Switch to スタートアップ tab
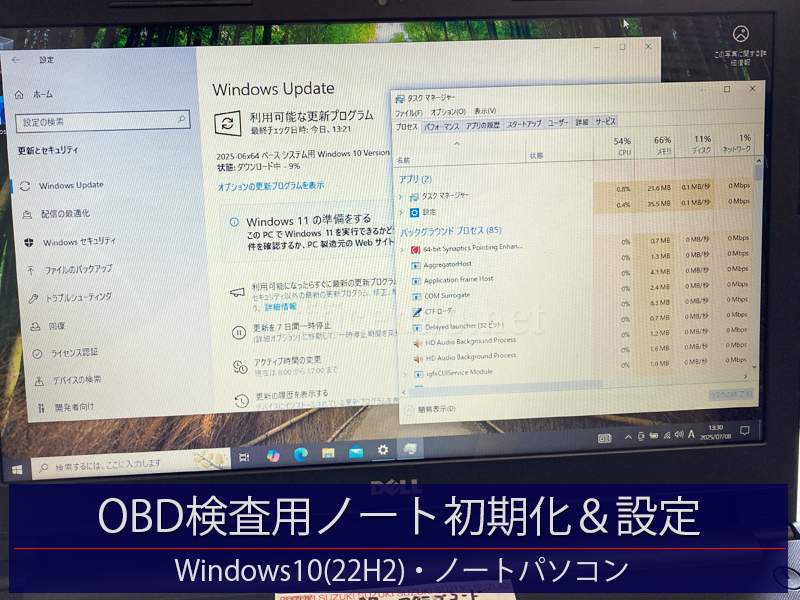800x600 pixels. (524, 124)
